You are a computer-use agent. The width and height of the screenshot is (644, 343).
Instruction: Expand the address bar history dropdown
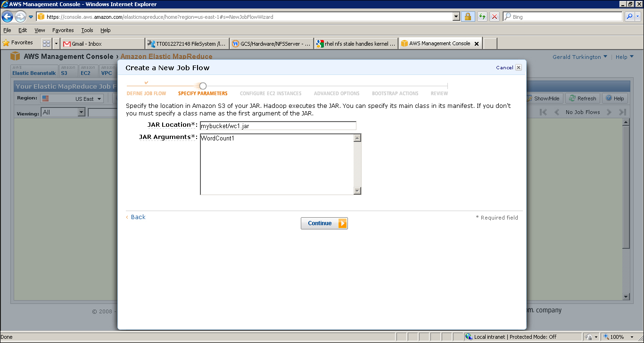[456, 16]
